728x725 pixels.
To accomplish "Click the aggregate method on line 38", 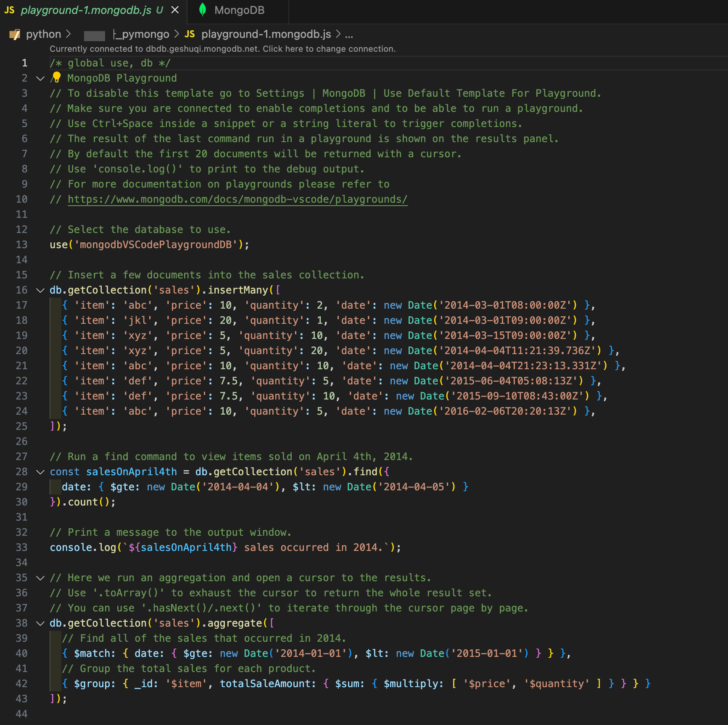I will click(x=235, y=623).
